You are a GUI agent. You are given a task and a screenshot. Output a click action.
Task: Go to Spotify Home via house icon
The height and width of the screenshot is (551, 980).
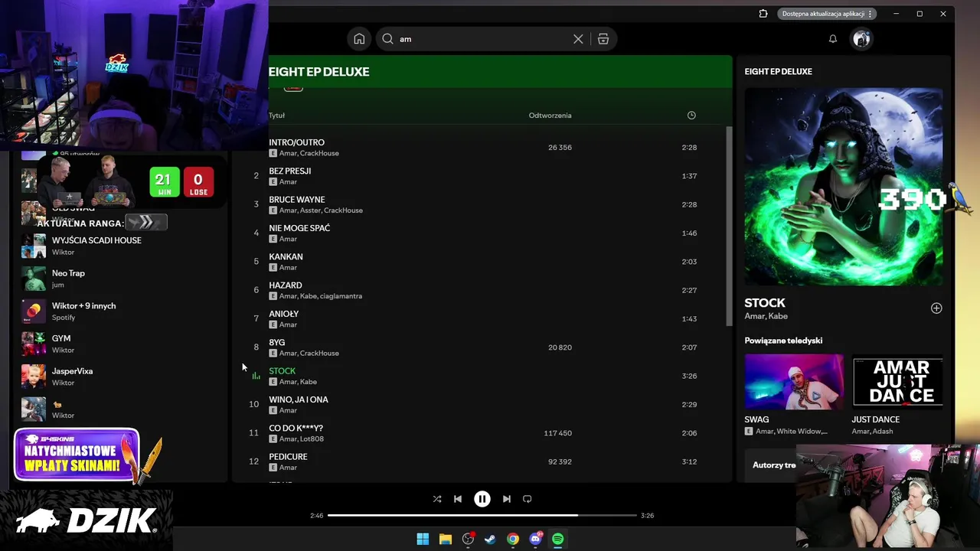point(359,39)
